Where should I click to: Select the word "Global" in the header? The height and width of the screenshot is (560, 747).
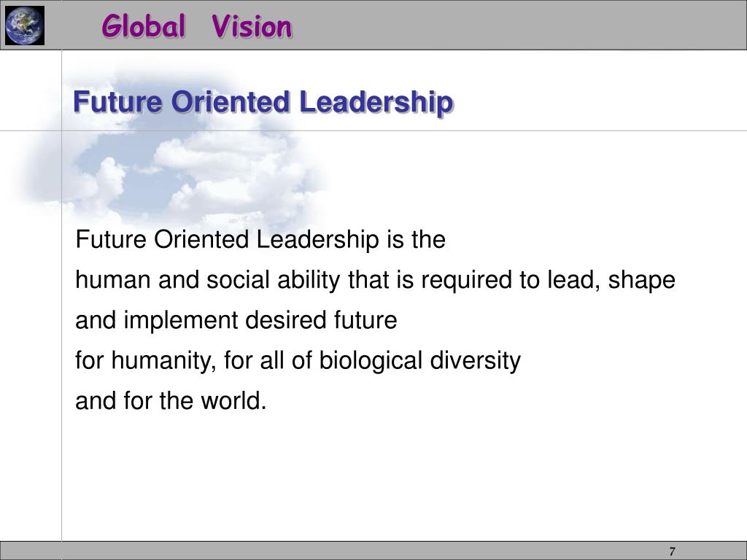pyautogui.click(x=144, y=26)
